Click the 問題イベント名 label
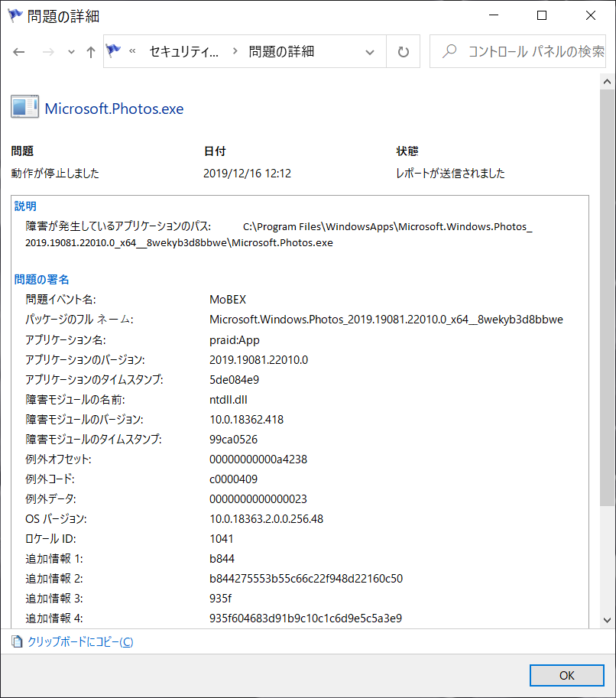Screen dimensions: 616x698 [60, 300]
